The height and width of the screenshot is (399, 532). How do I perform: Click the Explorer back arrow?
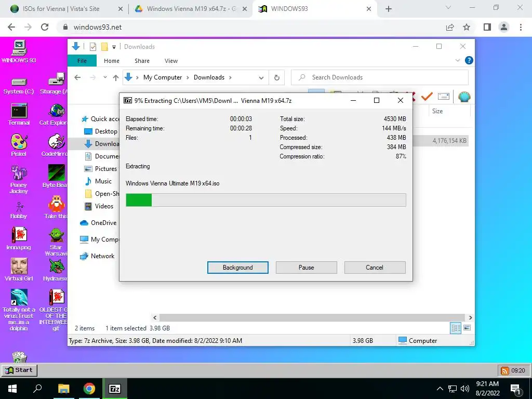pos(77,77)
